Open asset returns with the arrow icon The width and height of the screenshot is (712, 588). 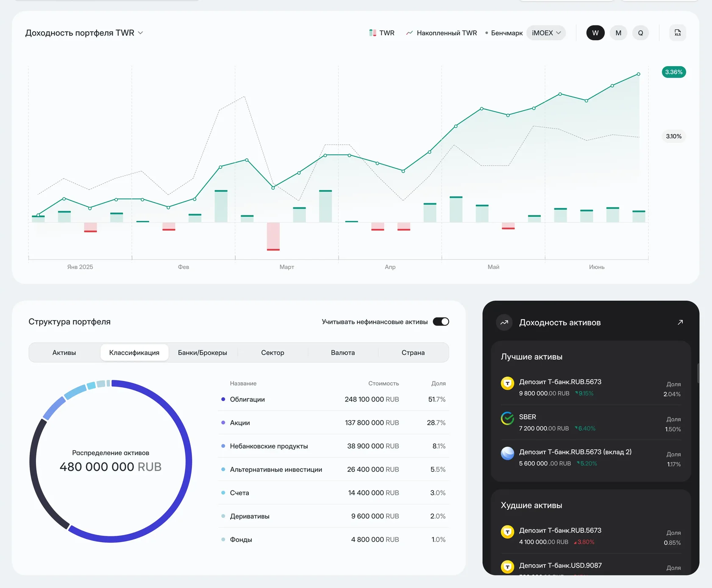pyautogui.click(x=680, y=322)
